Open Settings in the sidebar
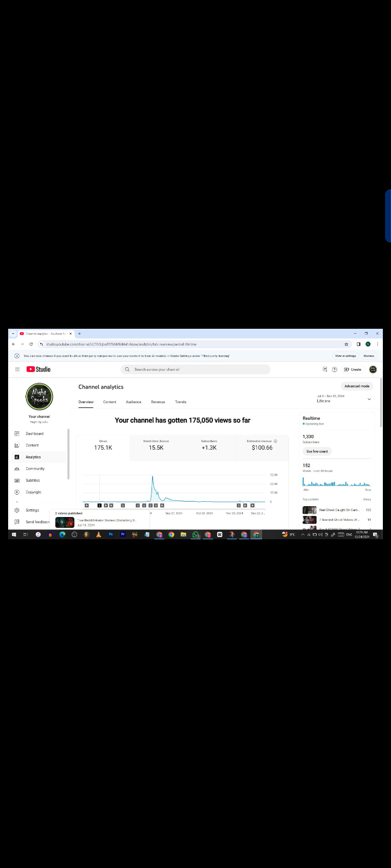Screen dimensions: 391x868 click(32, 510)
